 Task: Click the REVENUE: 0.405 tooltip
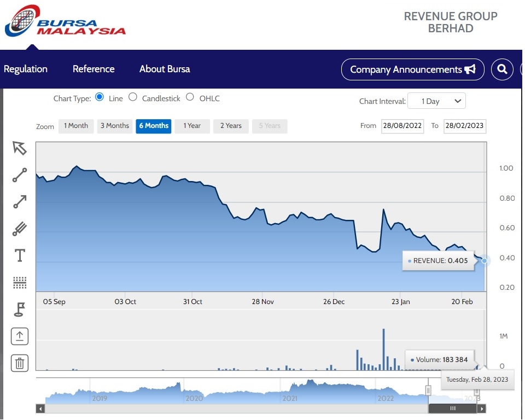coord(438,260)
